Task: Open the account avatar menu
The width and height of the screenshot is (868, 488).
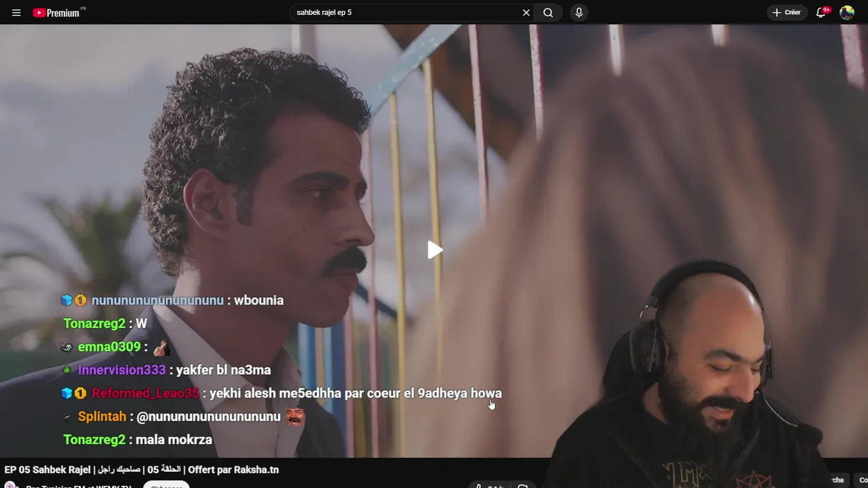Action: pos(847,12)
